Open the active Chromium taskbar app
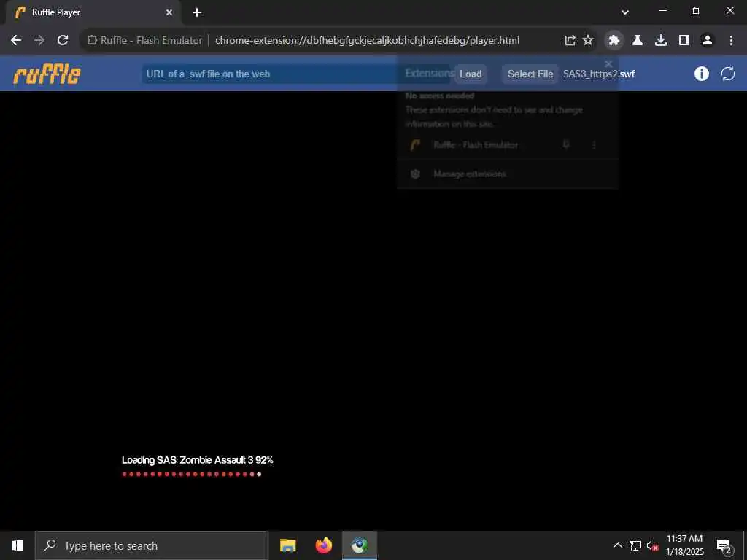Image resolution: width=747 pixels, height=560 pixels. point(360,545)
